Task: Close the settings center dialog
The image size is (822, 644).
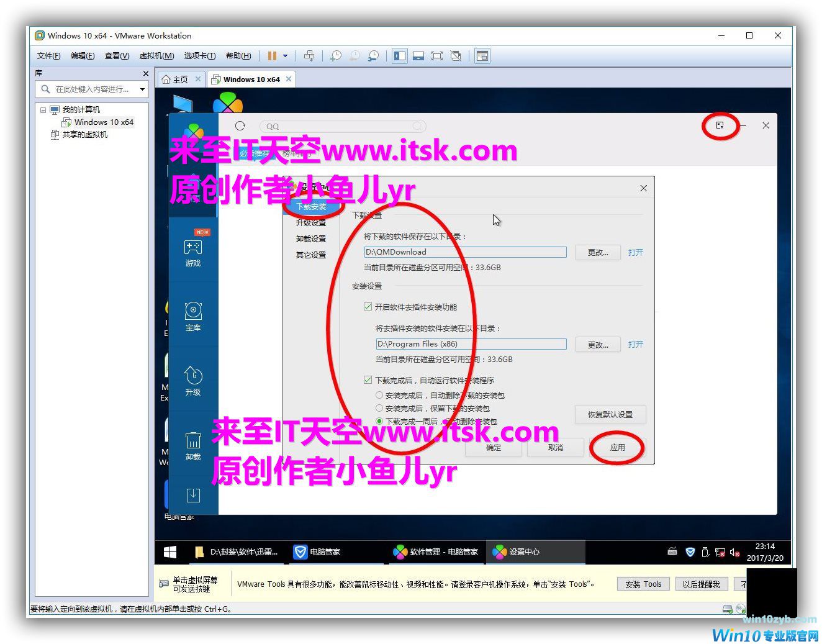Action: [x=643, y=188]
